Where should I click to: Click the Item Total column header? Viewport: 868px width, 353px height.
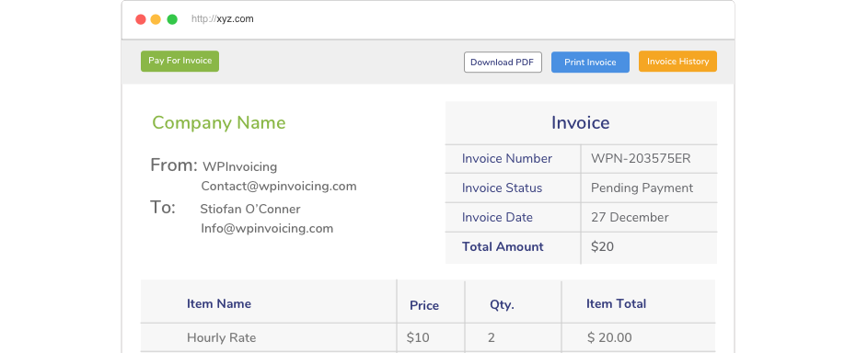pos(616,304)
